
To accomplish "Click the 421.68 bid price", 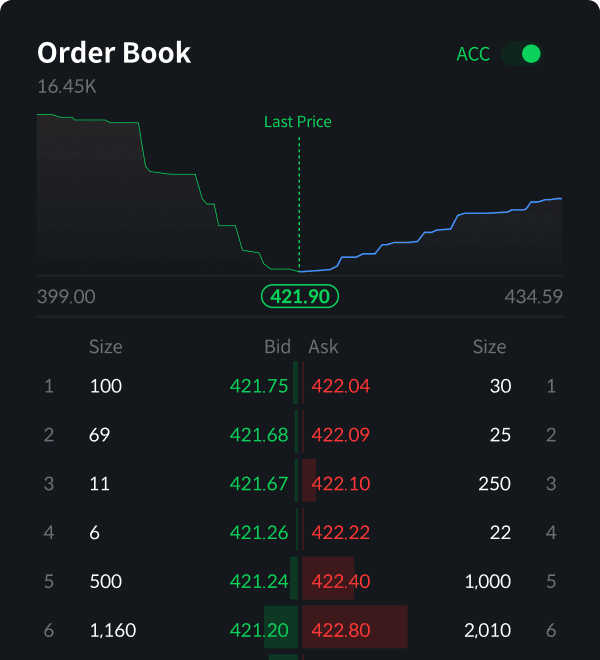I will (259, 435).
